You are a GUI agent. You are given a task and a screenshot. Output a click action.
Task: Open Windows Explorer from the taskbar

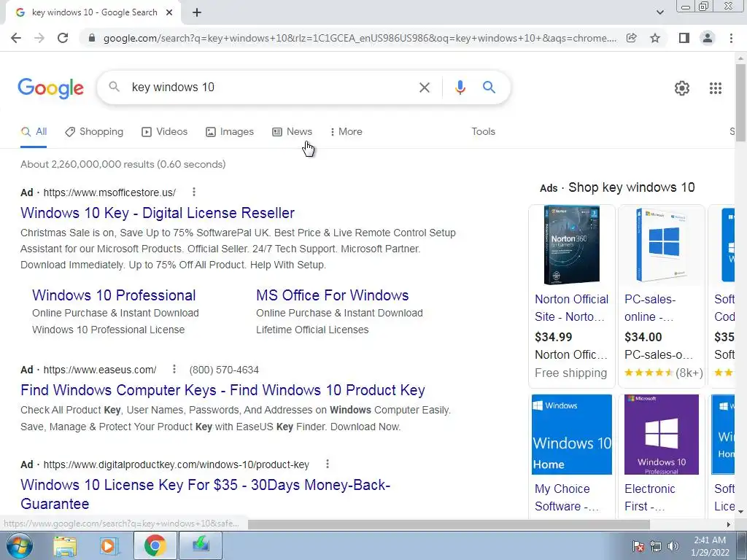tap(65, 545)
